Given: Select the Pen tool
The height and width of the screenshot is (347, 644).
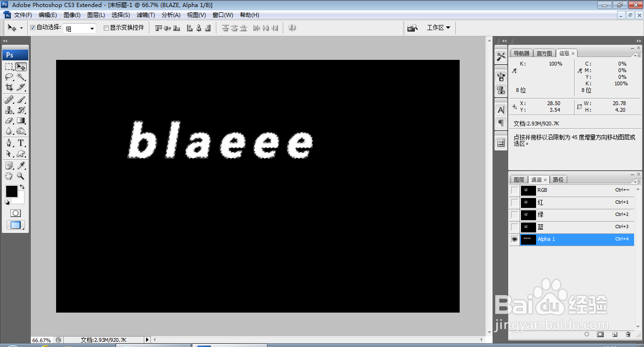Looking at the screenshot, I should coord(9,143).
